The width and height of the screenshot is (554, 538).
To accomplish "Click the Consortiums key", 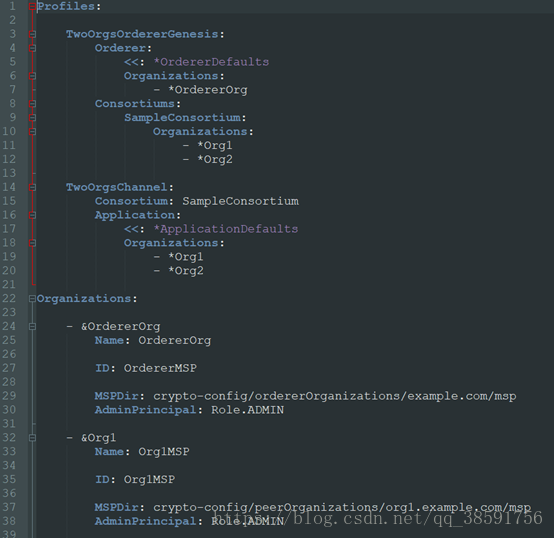I will (135, 104).
